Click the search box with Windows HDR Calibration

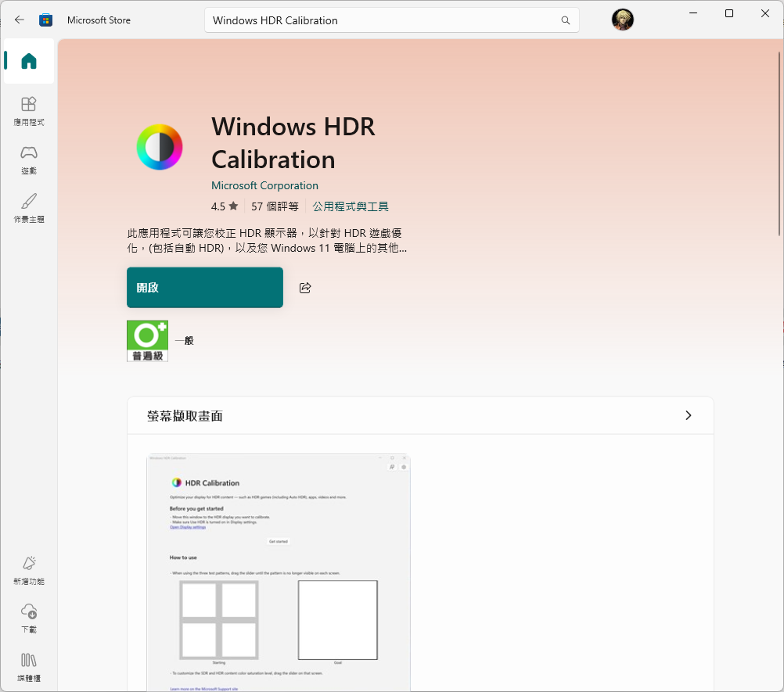(391, 20)
